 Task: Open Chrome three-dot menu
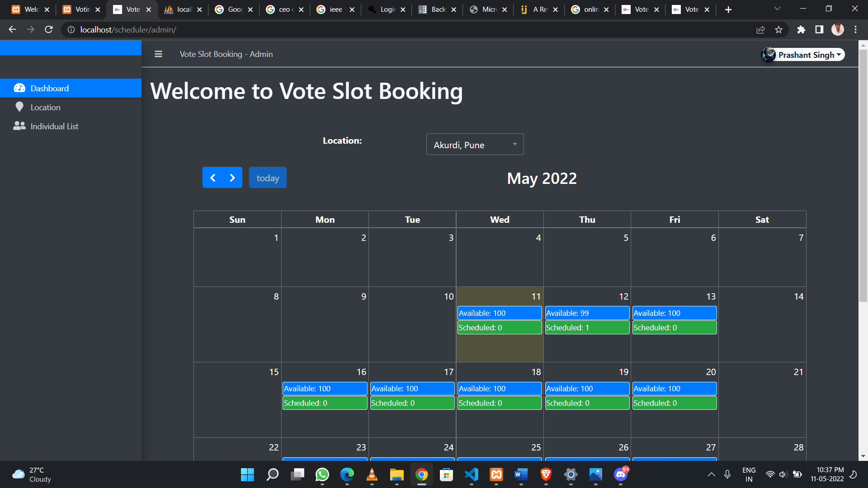[x=855, y=29]
